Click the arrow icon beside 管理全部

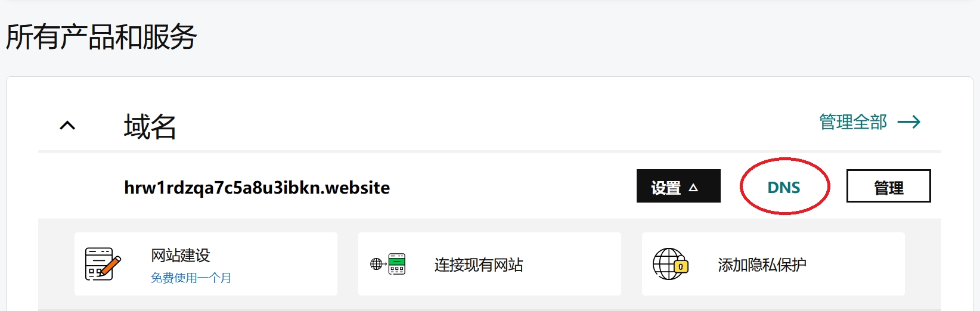pyautogui.click(x=909, y=122)
